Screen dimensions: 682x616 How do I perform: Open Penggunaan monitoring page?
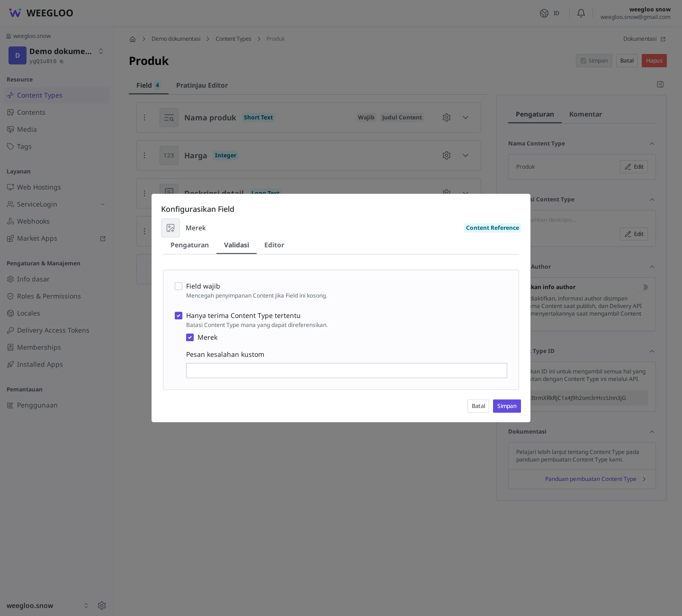[57, 405]
